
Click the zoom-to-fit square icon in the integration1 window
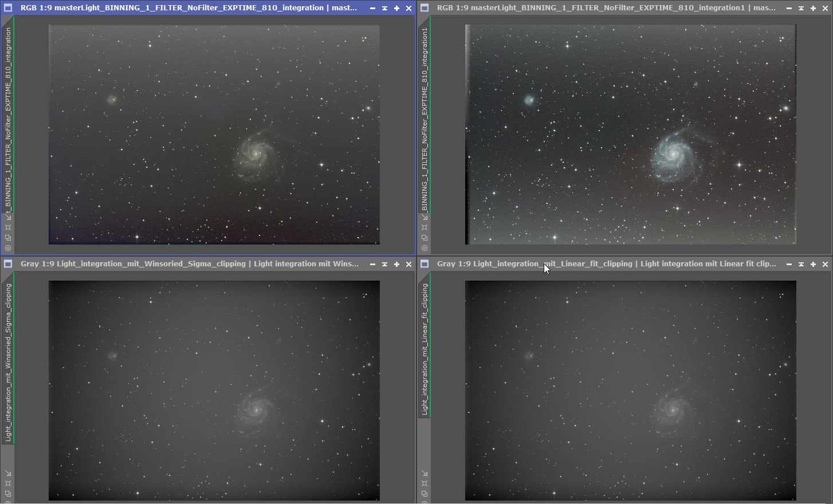[x=425, y=227]
